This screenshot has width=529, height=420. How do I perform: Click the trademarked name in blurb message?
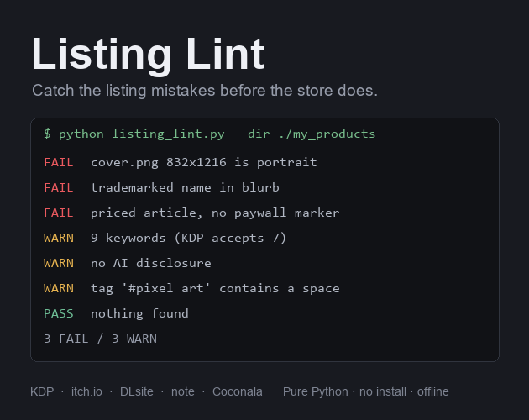(x=185, y=187)
